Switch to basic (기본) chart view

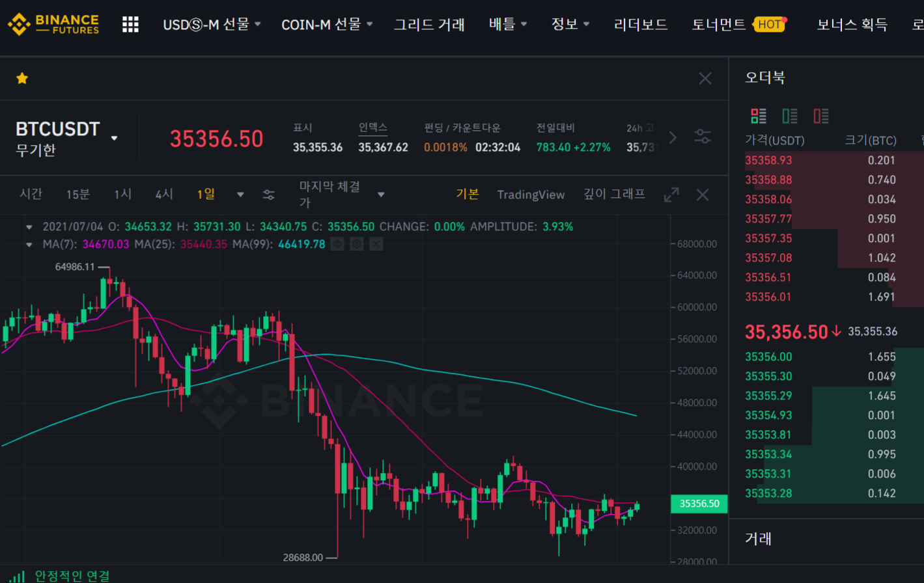pos(468,194)
